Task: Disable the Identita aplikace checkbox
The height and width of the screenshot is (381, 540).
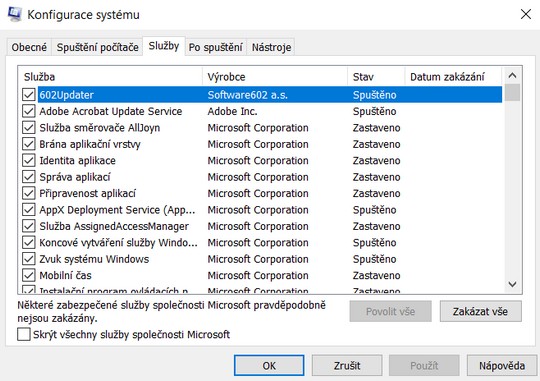Action: click(29, 161)
